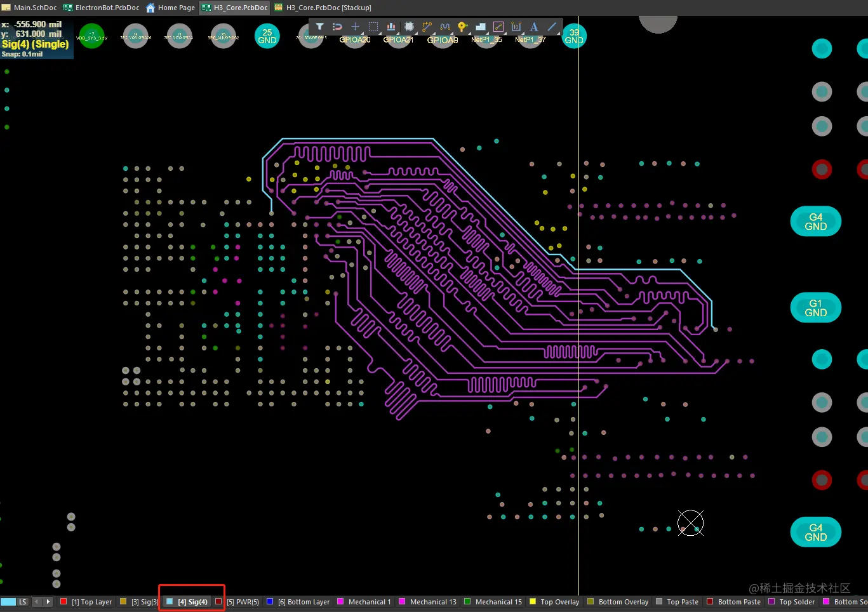Click the red Top Layer color swatch

pyautogui.click(x=63, y=601)
